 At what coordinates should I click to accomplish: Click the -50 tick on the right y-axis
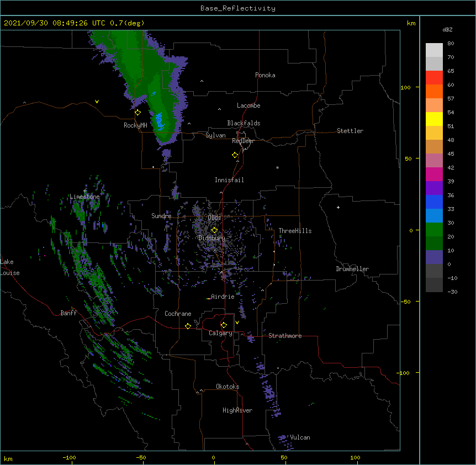coord(405,302)
